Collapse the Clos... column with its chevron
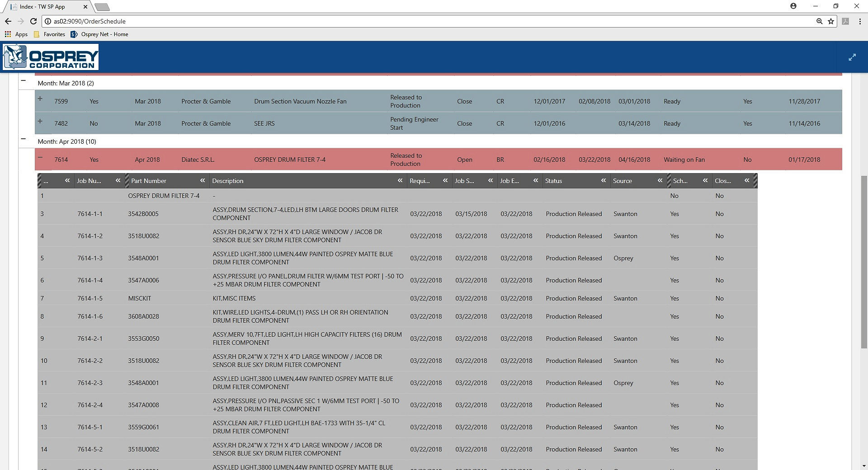Image resolution: width=868 pixels, height=470 pixels. coord(747,180)
